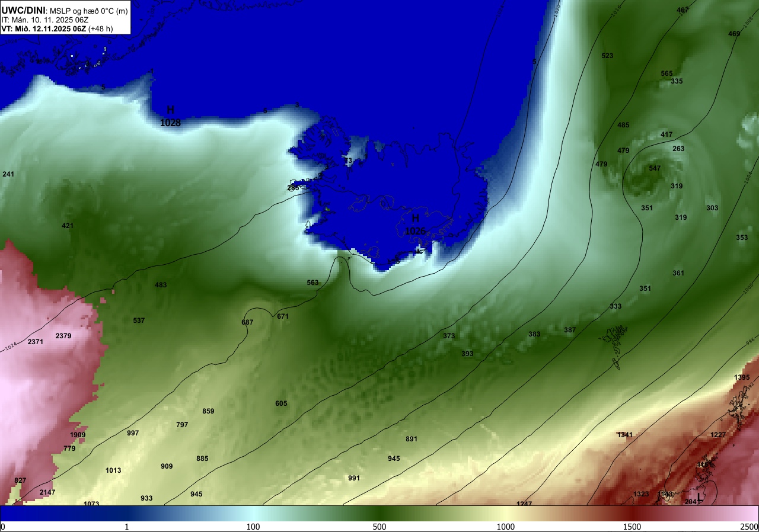The width and height of the screenshot is (759, 532).
Task: Click the '387' height value
Action: (570, 330)
